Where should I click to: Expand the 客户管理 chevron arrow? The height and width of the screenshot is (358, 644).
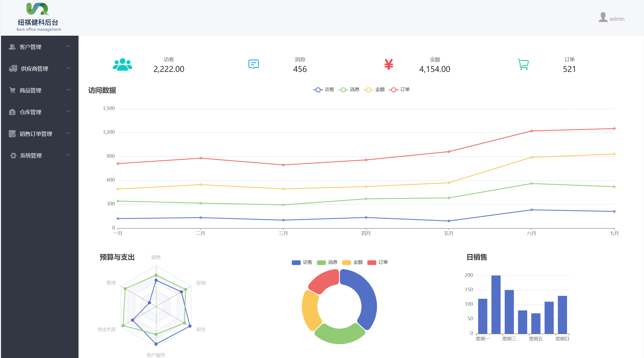(x=68, y=46)
